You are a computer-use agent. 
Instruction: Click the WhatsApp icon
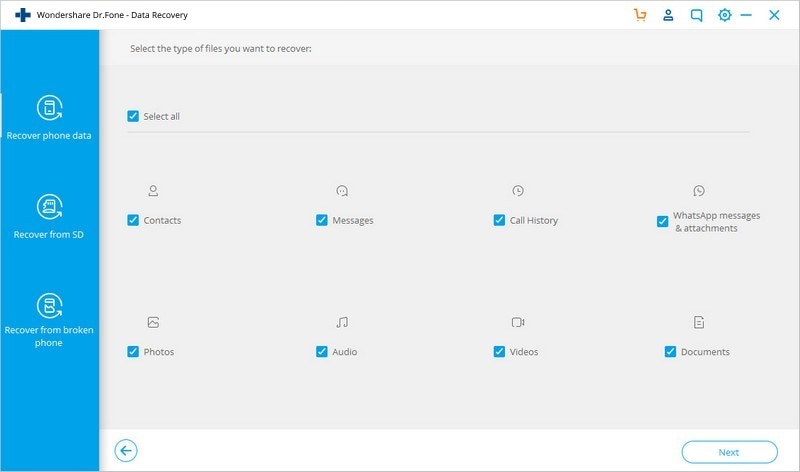pyautogui.click(x=699, y=190)
